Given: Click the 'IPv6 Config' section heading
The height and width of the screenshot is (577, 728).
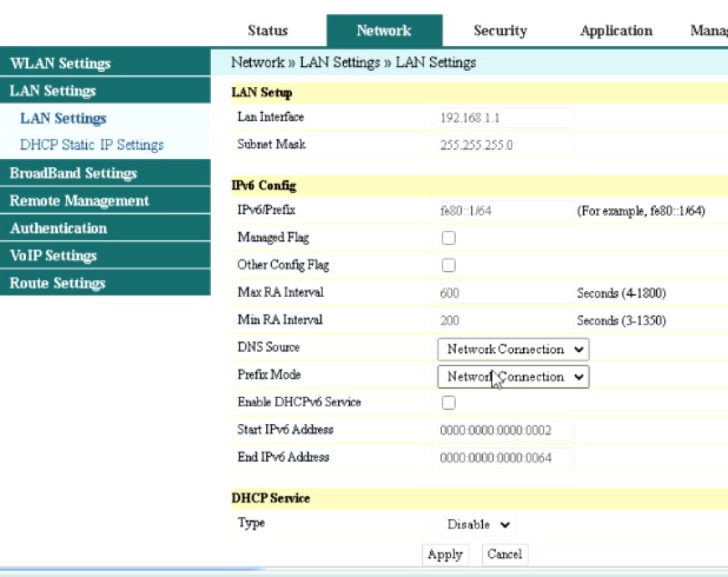Looking at the screenshot, I should pos(264,186).
